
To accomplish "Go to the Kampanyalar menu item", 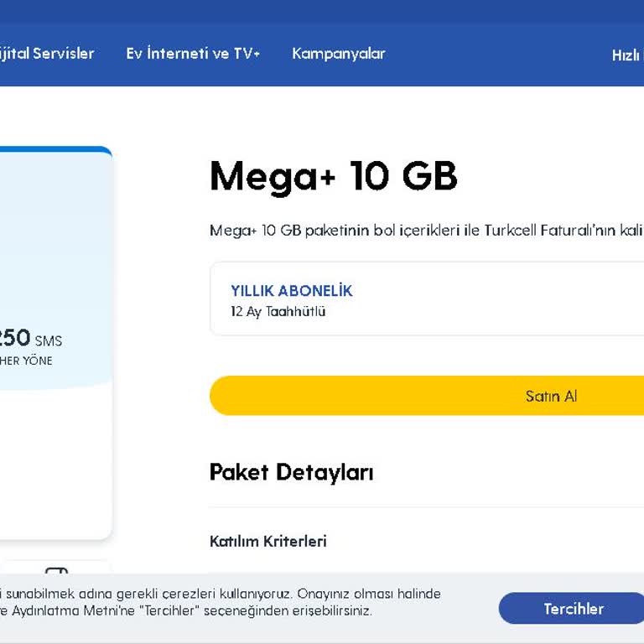I will 338,54.
